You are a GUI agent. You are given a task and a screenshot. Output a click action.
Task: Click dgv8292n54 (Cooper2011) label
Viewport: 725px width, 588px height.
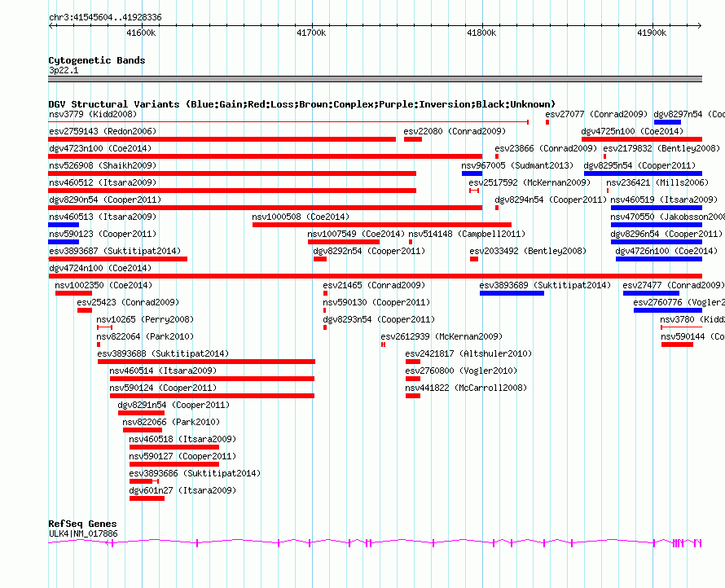[369, 251]
